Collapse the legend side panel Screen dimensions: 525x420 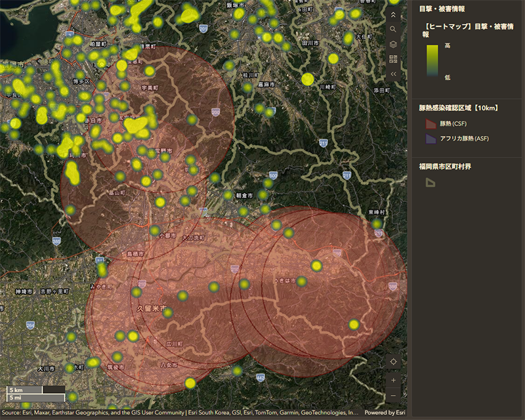tap(393, 74)
